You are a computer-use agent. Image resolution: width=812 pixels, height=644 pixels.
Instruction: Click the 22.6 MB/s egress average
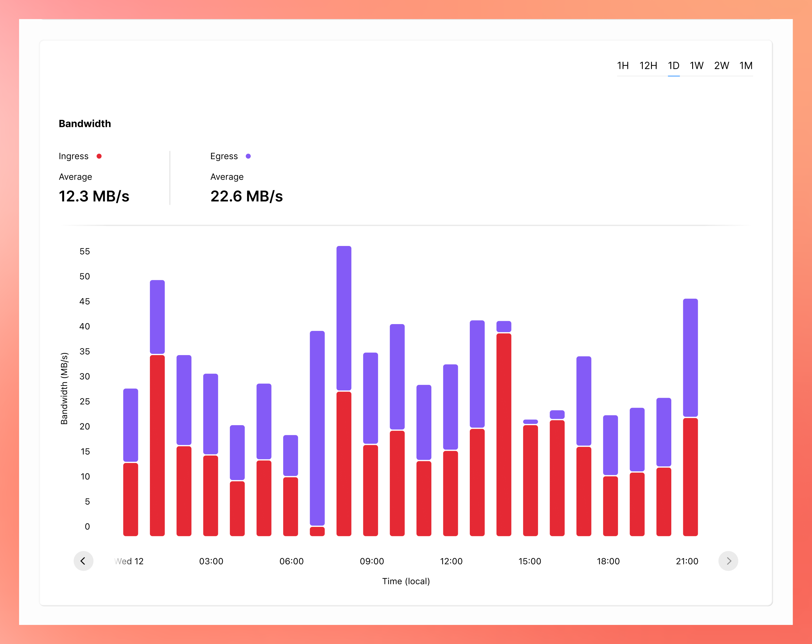click(x=246, y=196)
